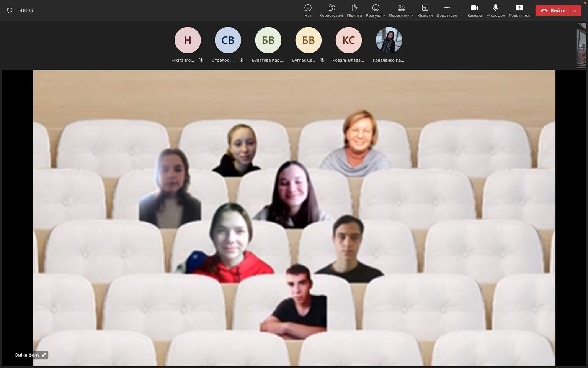
Task: Open Реагувати reactions menu
Action: click(x=376, y=10)
